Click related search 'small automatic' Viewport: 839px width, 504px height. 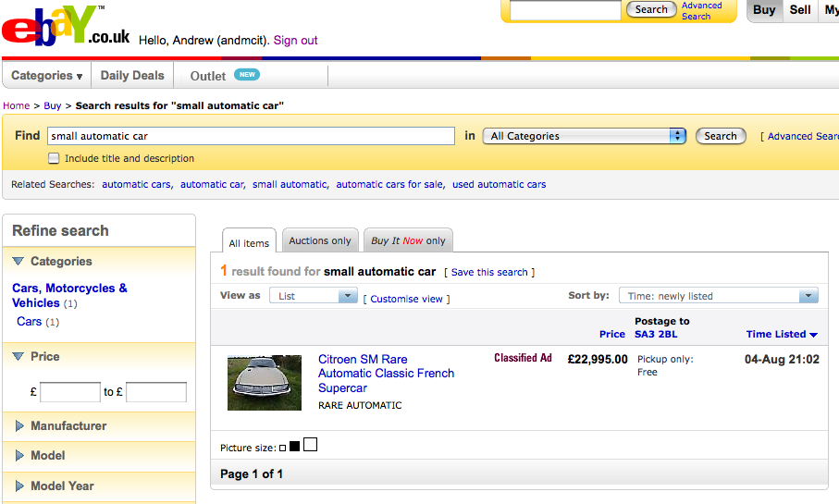290,184
